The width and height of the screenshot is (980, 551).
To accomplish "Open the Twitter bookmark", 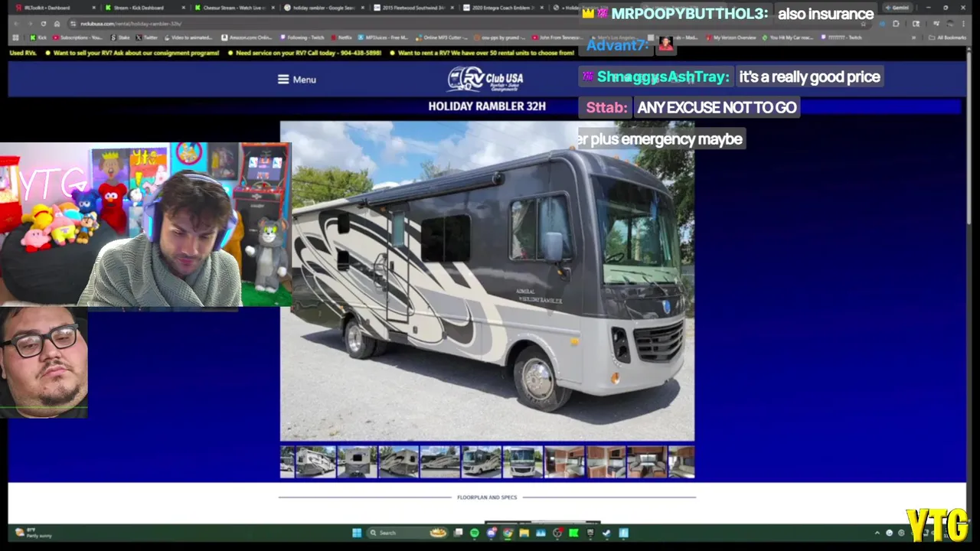I will pos(146,37).
